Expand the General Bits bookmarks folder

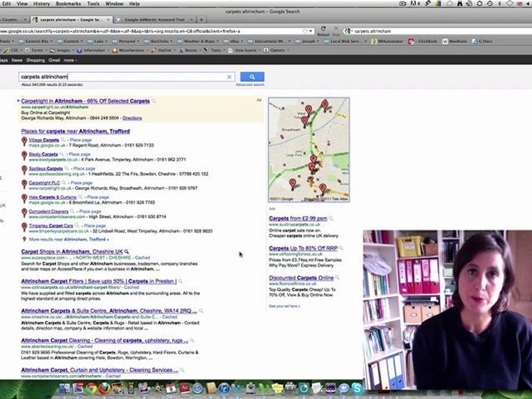pyautogui.click(x=35, y=42)
